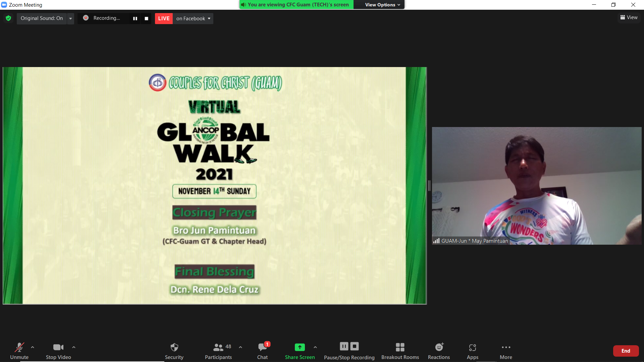
Task: Open the Chat panel
Action: [262, 351]
